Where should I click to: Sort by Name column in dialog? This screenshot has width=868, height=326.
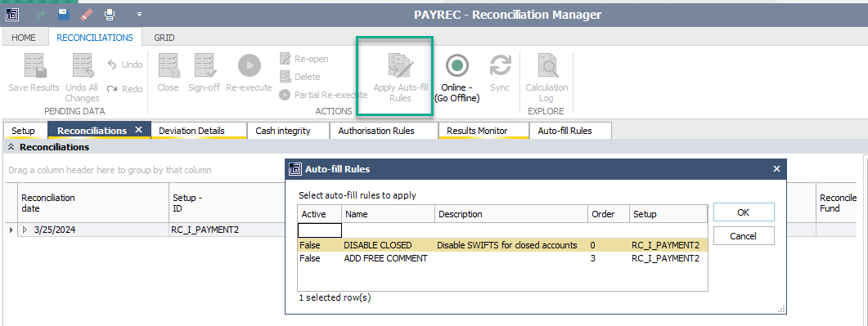click(388, 214)
